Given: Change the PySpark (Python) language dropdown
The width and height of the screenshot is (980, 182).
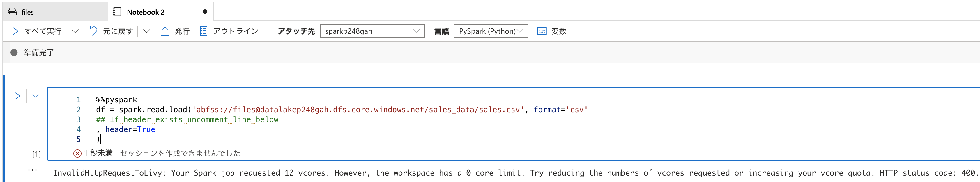Looking at the screenshot, I should coord(490,31).
